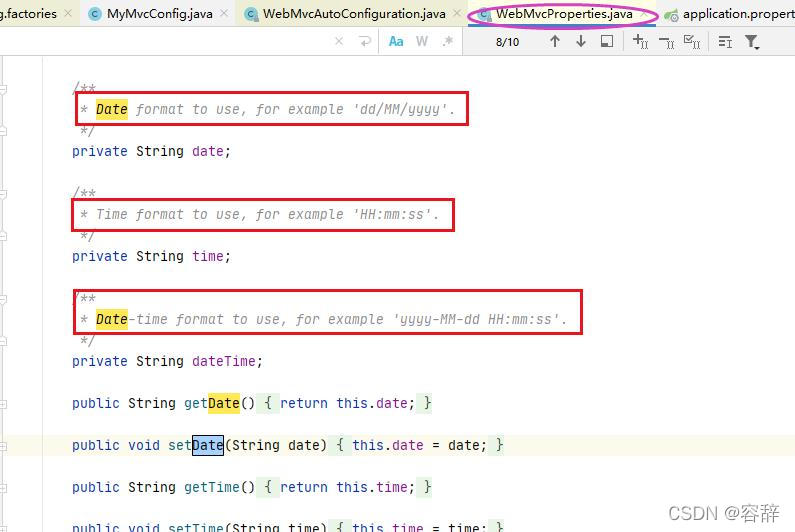795x532 pixels.
Task: Click the class icon on MyMvcConfig.java tab
Action: 94,14
